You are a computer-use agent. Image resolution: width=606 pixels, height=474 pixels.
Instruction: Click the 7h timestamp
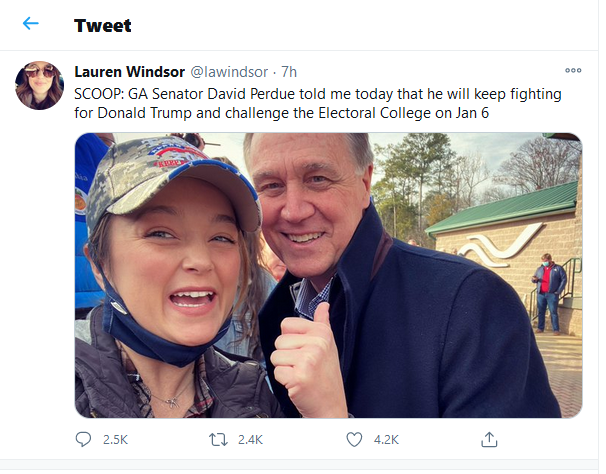289,72
